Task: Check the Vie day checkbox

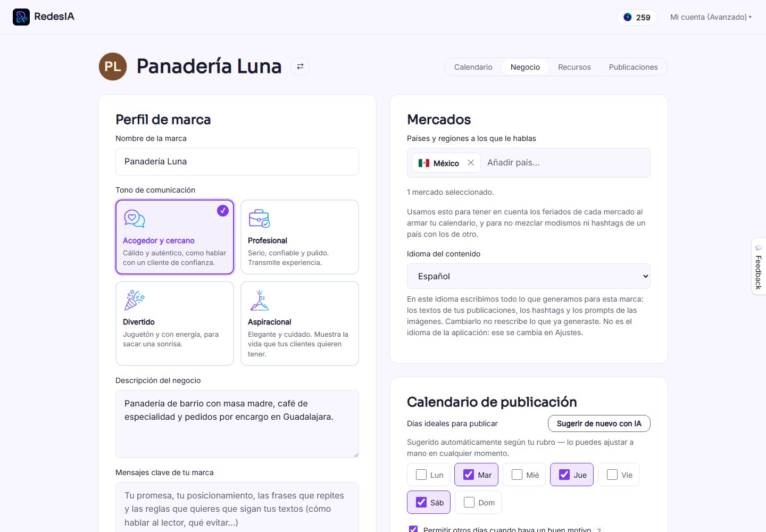Action: click(x=612, y=475)
